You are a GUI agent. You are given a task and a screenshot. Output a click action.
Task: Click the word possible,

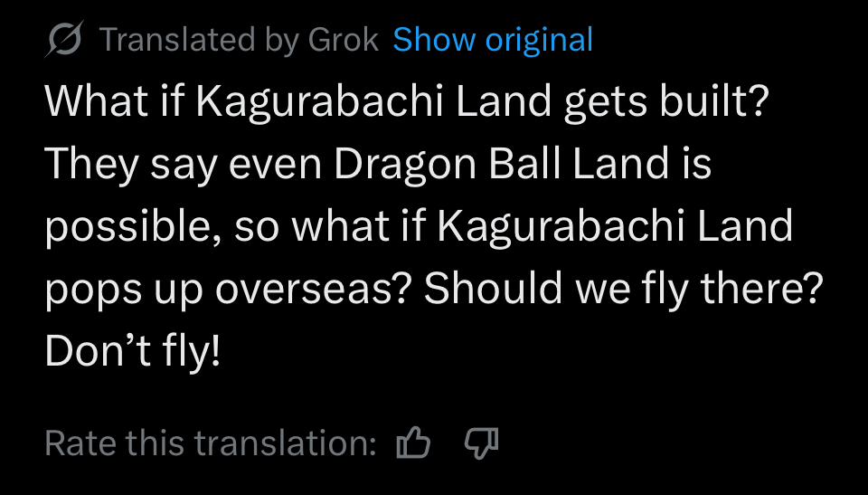(134, 228)
